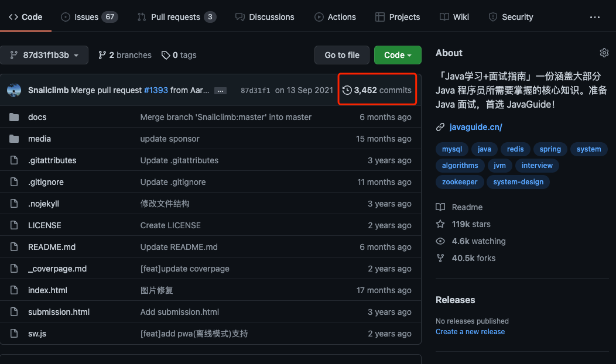Visit the javaguide.cn/ website link
The width and height of the screenshot is (616, 364).
(475, 127)
